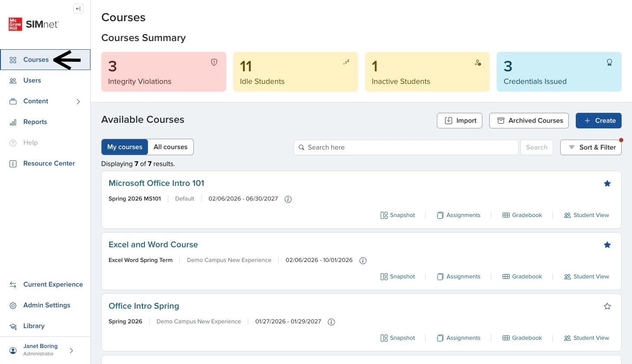Open the Sort & Filter options
The width and height of the screenshot is (632, 364).
point(591,147)
